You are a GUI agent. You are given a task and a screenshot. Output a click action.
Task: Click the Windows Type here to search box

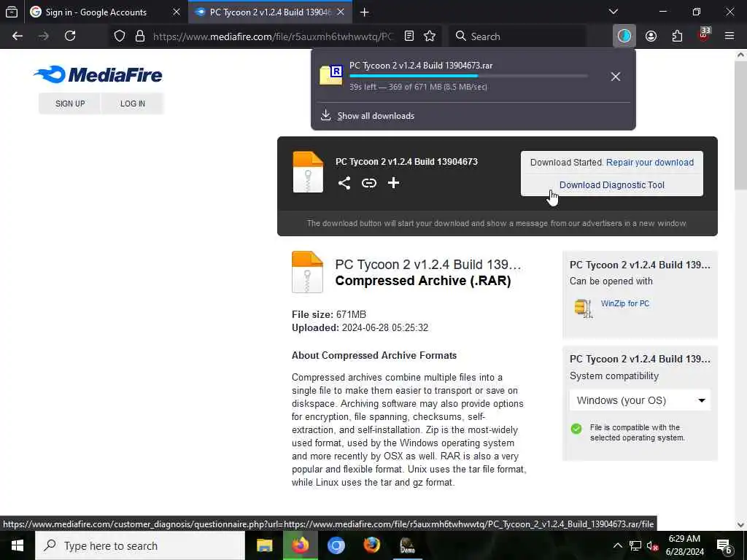(x=140, y=545)
